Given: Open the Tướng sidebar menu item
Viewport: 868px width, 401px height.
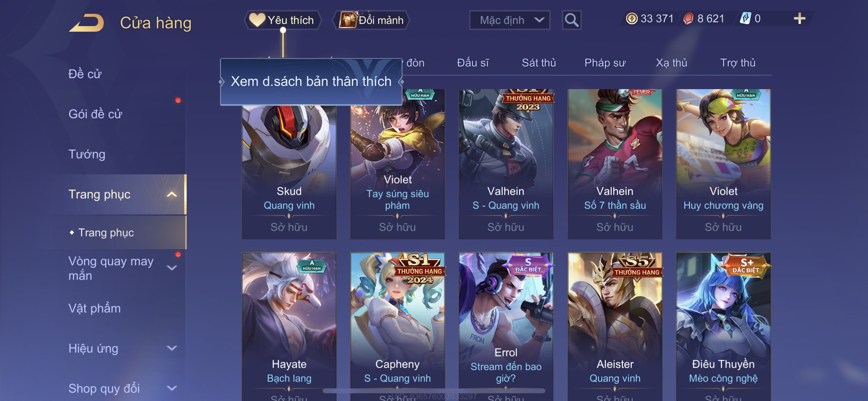Looking at the screenshot, I should [x=87, y=154].
